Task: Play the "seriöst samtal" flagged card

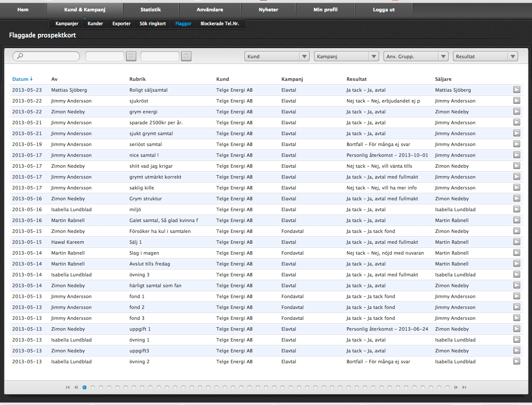Action: (516, 144)
